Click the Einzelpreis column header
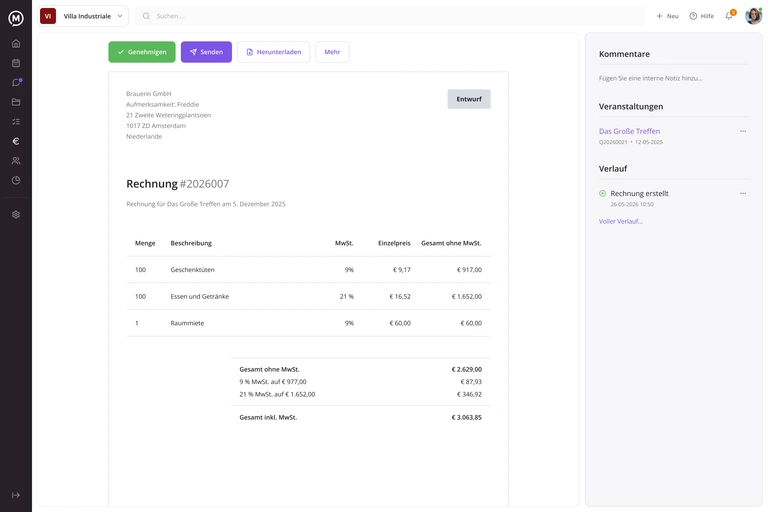This screenshot has width=768, height=512. click(x=394, y=243)
